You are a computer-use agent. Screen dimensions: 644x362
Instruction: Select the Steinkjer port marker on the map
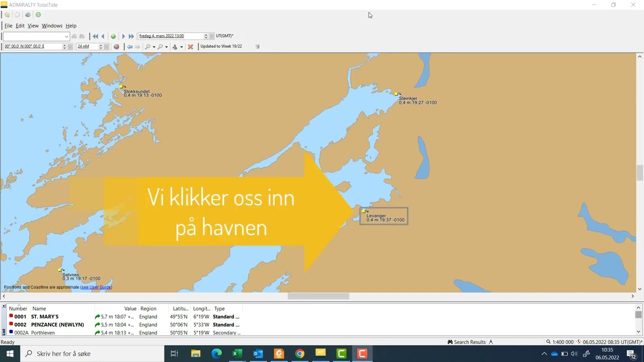pos(396,94)
